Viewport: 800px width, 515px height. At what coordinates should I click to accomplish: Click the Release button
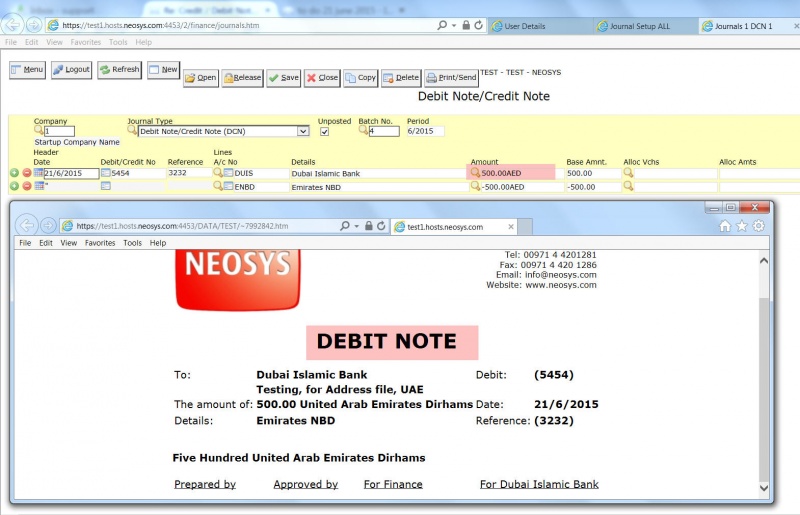coord(242,78)
